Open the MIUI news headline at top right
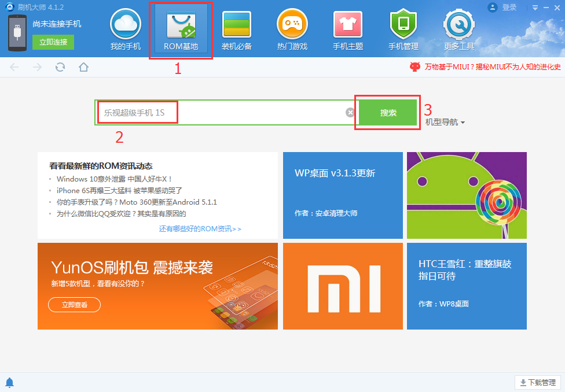Image resolution: width=565 pixels, height=392 pixels. 492,66
